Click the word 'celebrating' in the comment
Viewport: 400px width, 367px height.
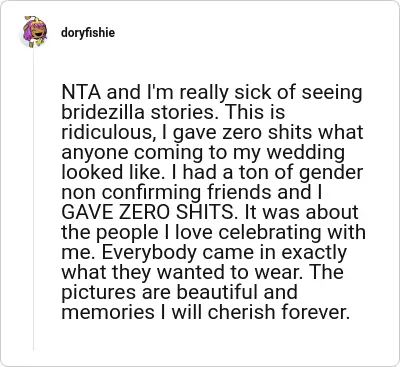click(284, 232)
